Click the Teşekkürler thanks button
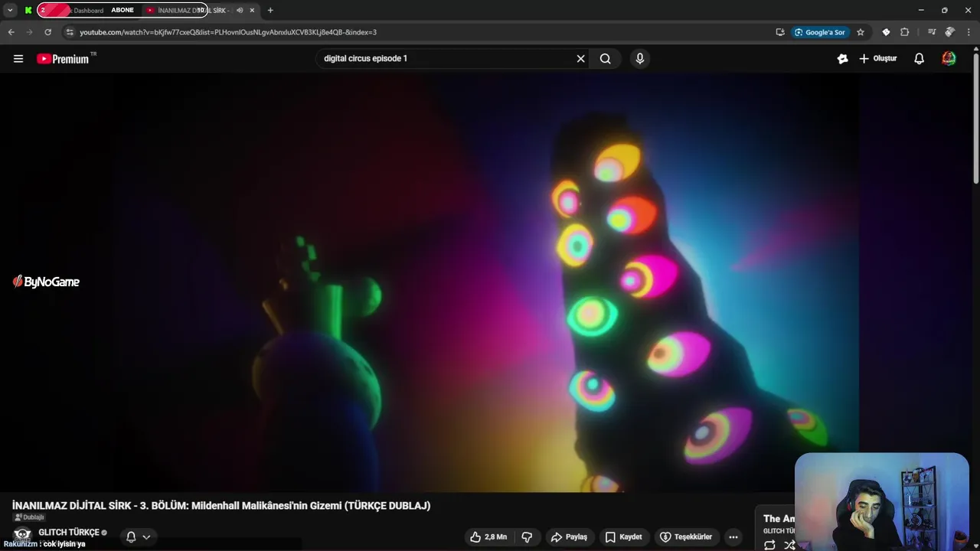The width and height of the screenshot is (980, 551). coord(686,536)
